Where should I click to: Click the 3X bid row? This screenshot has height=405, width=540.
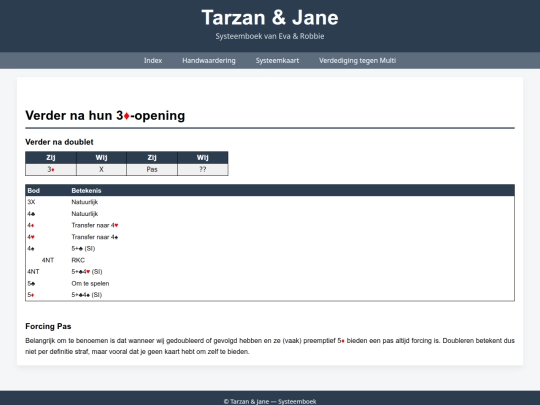pyautogui.click(x=270, y=202)
